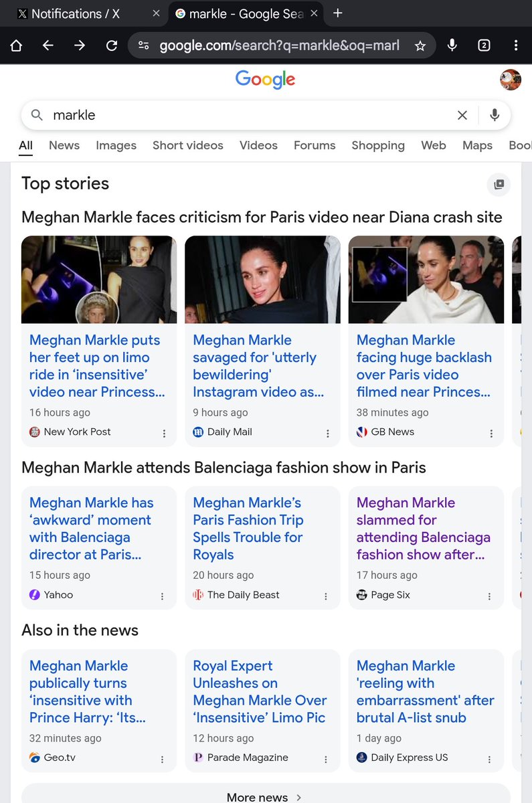The image size is (532, 803).
Task: Open 'reeling with embarrassment' article
Action: point(426,692)
